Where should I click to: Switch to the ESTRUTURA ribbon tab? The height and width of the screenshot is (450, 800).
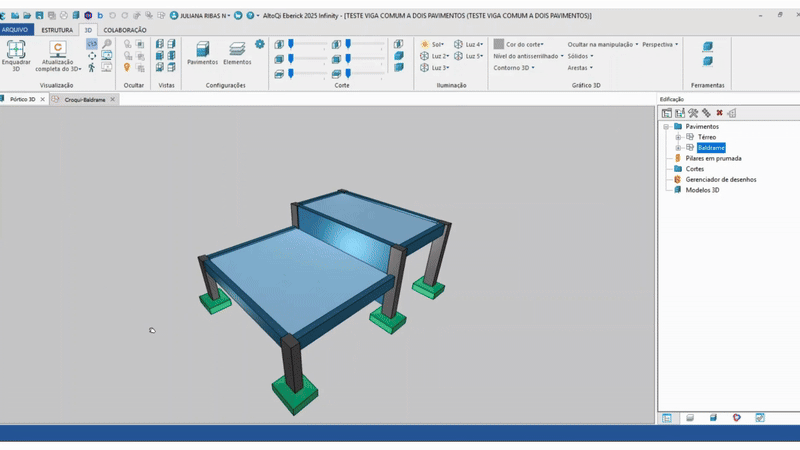pyautogui.click(x=56, y=30)
